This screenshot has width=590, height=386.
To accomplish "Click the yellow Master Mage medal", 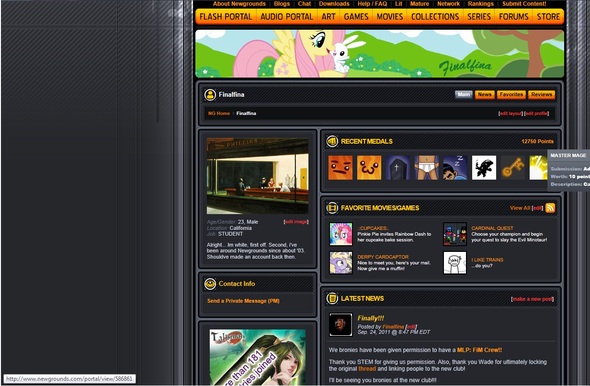I will pyautogui.click(x=538, y=167).
